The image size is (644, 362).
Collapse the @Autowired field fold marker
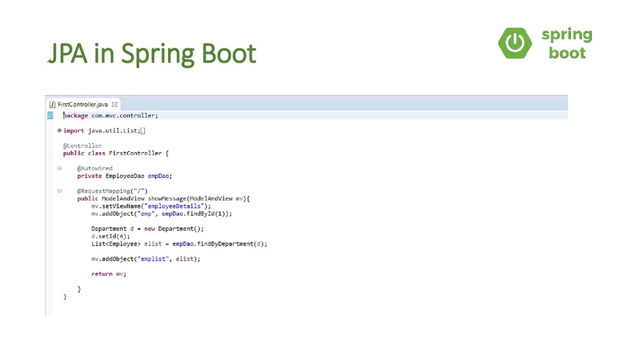tap(60, 168)
